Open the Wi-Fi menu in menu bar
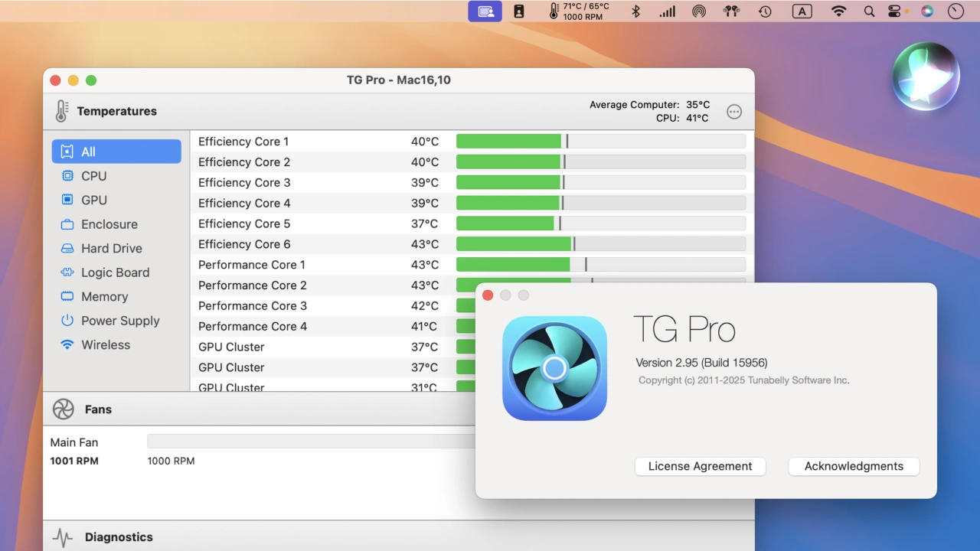This screenshot has height=551, width=980. pos(839,11)
